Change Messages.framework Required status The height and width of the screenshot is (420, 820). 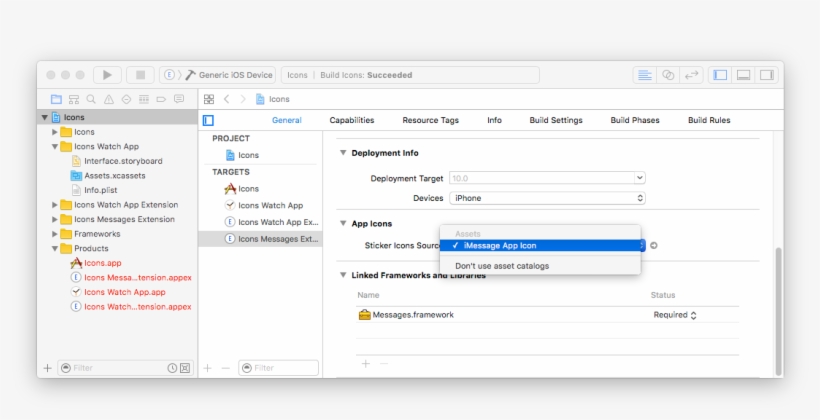[x=675, y=315]
